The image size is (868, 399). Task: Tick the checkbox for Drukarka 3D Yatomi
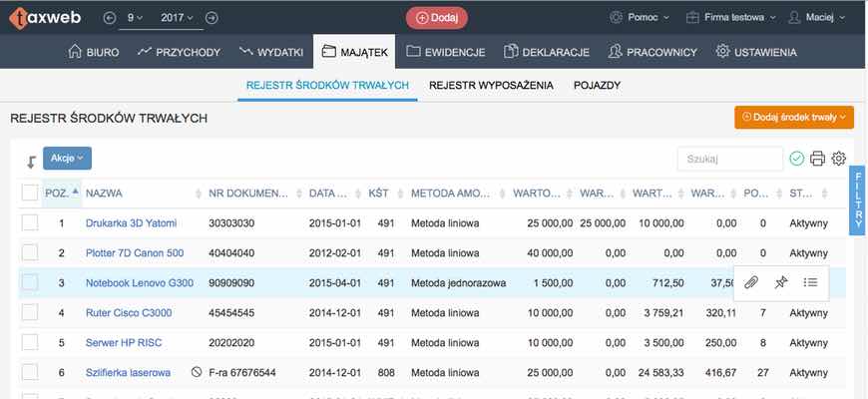[x=30, y=223]
